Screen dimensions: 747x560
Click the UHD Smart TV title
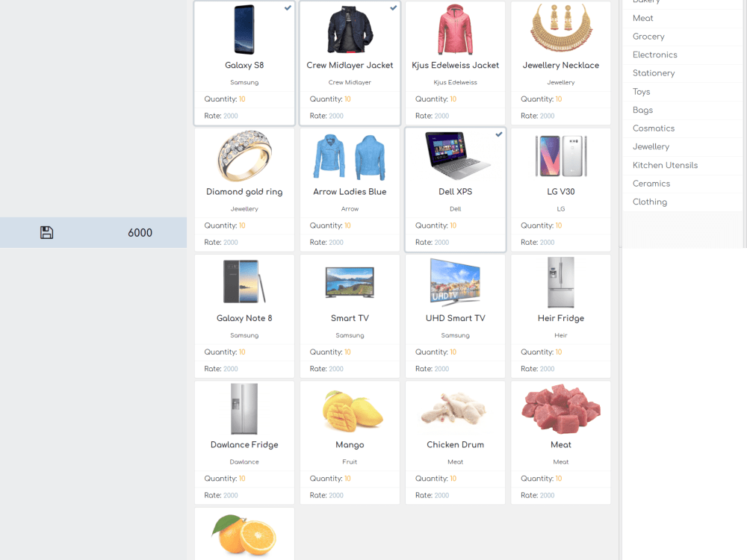(456, 318)
